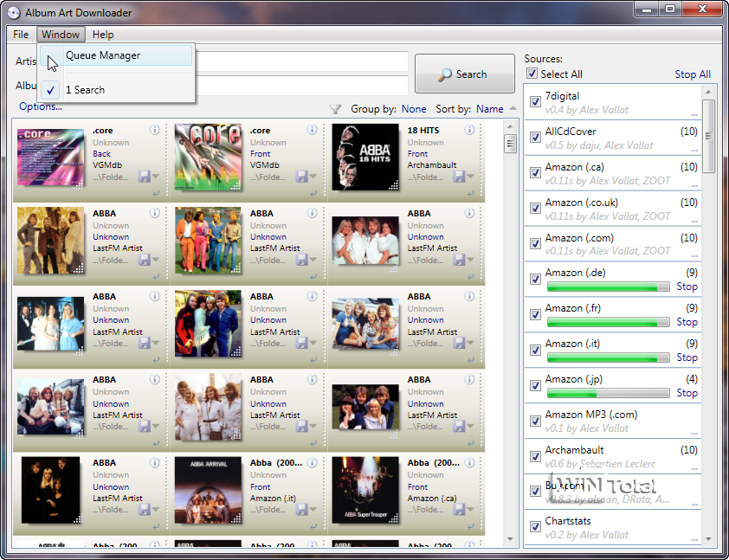Click filter funnel icon near Group by
Viewport: 729px width, 560px height.
pyautogui.click(x=335, y=109)
